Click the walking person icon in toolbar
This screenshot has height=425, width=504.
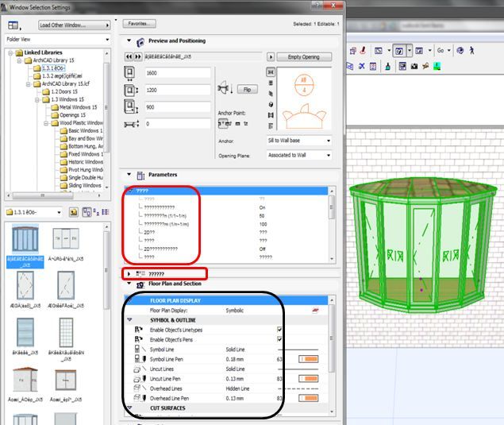coord(472,50)
